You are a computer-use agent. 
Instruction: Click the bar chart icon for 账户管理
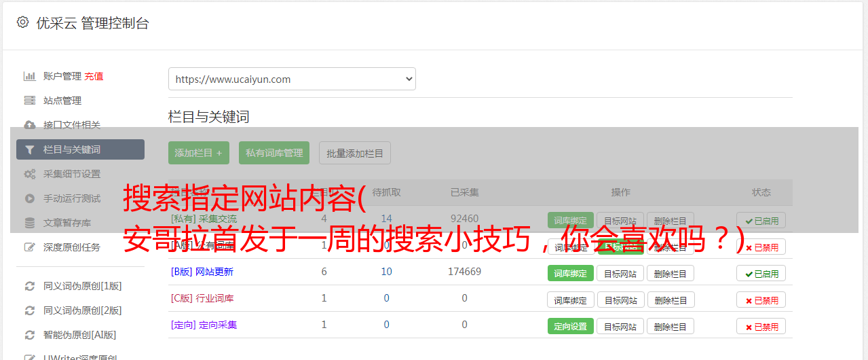point(29,76)
